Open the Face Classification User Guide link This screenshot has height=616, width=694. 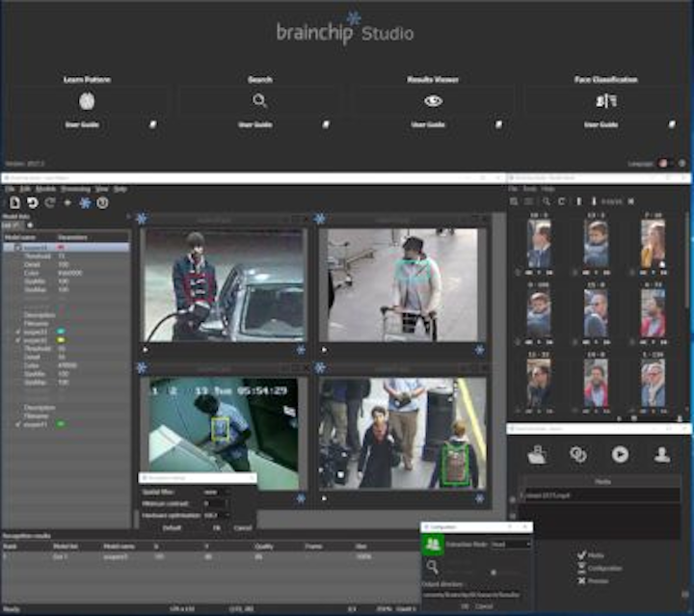tap(601, 124)
